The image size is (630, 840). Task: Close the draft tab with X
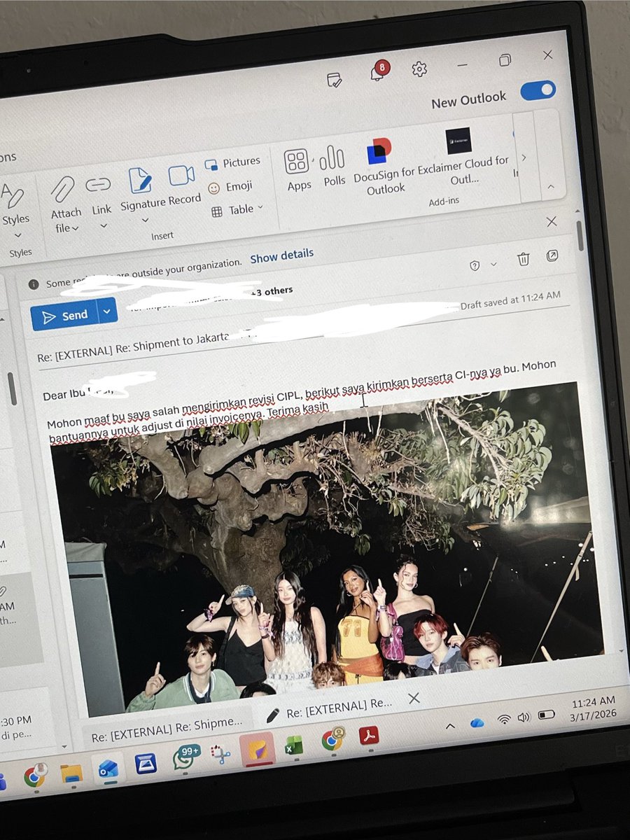pos(414,698)
